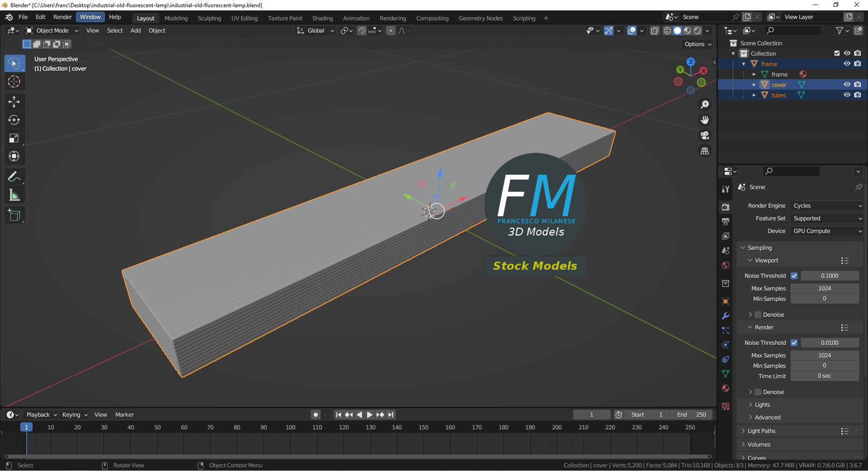Open the Render menu
The width and height of the screenshot is (868, 471).
point(62,17)
